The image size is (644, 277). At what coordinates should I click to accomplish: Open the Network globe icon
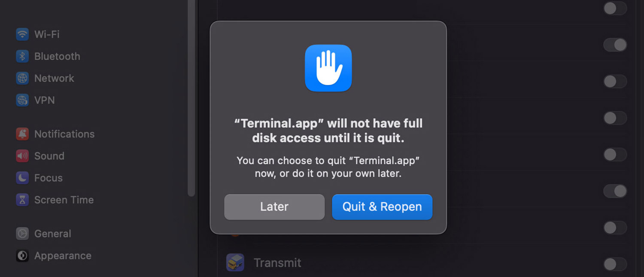point(22,78)
